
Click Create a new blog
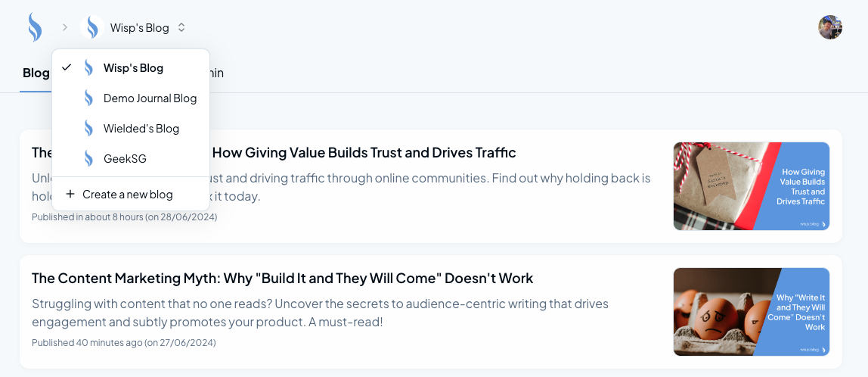click(x=127, y=195)
